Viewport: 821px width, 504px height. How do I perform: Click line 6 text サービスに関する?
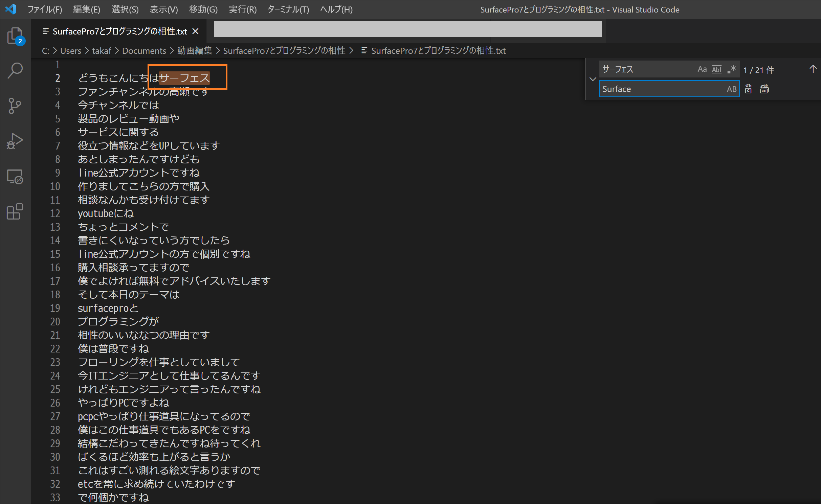point(118,132)
